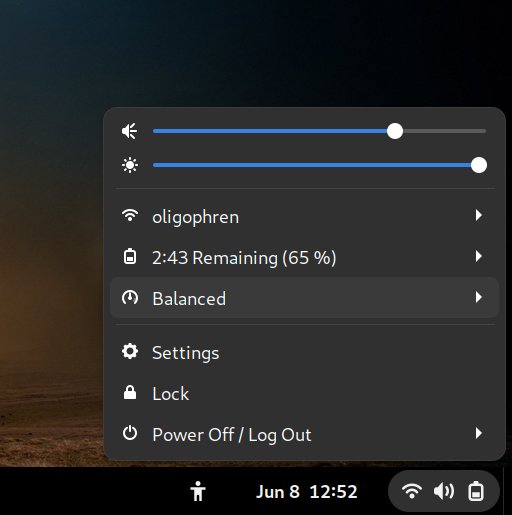The image size is (512, 515).
Task: Click the volume speaker icon beside slider
Action: [130, 131]
